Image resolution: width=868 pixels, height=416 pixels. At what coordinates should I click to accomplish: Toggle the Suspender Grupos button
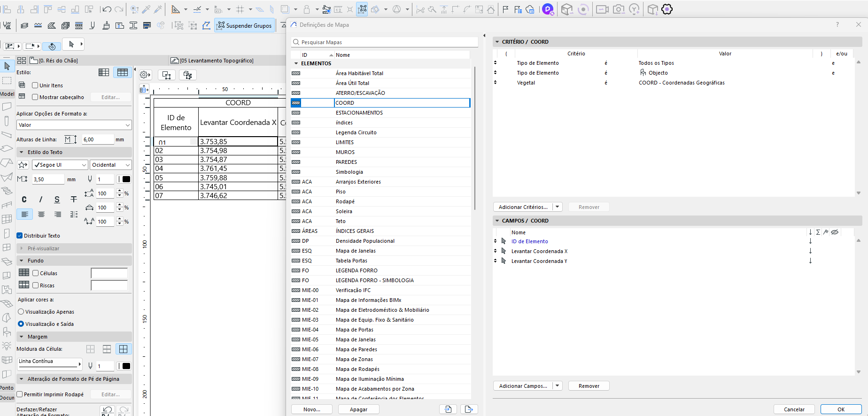[244, 25]
